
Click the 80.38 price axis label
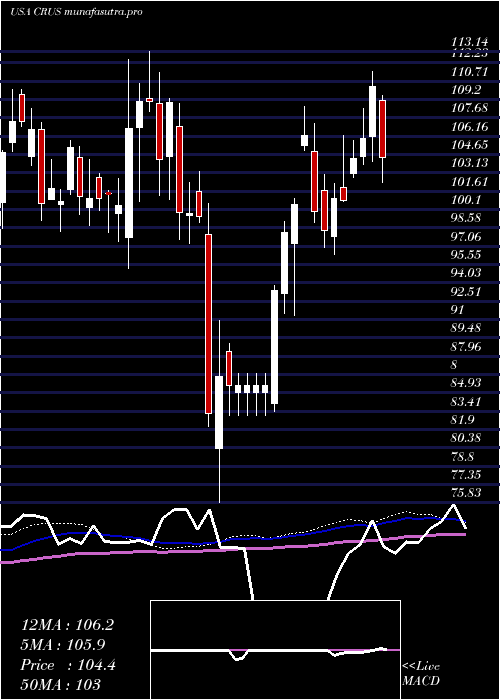[466, 438]
